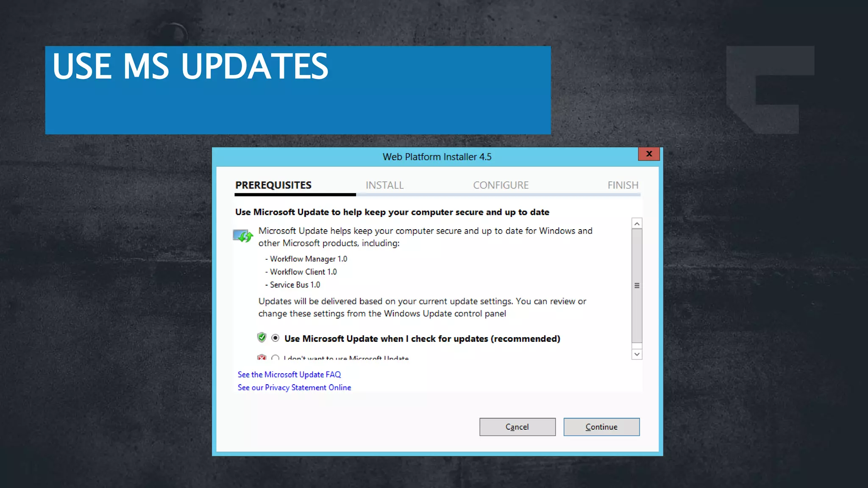The height and width of the screenshot is (488, 868).
Task: Click the Continue button
Action: pos(601,427)
